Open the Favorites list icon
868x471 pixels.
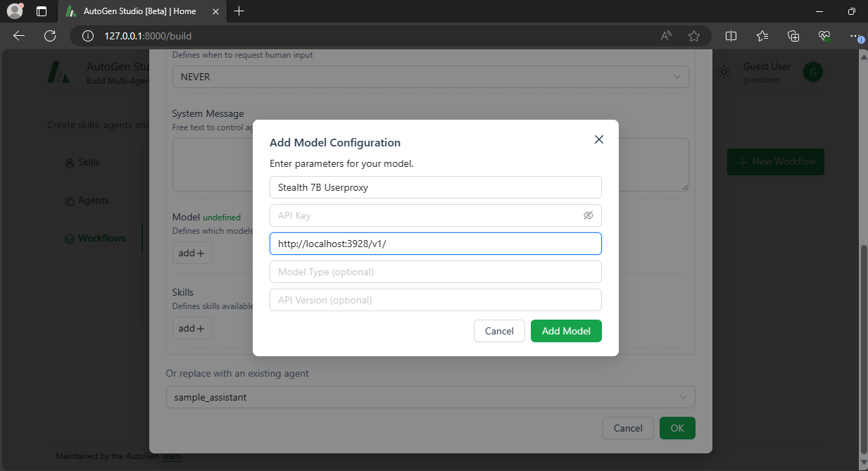click(x=762, y=36)
